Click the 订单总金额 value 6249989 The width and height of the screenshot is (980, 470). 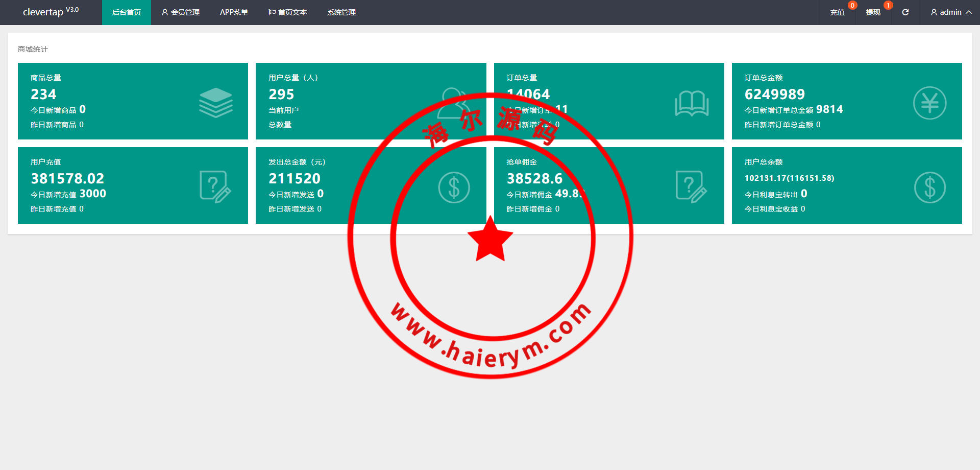pos(774,95)
